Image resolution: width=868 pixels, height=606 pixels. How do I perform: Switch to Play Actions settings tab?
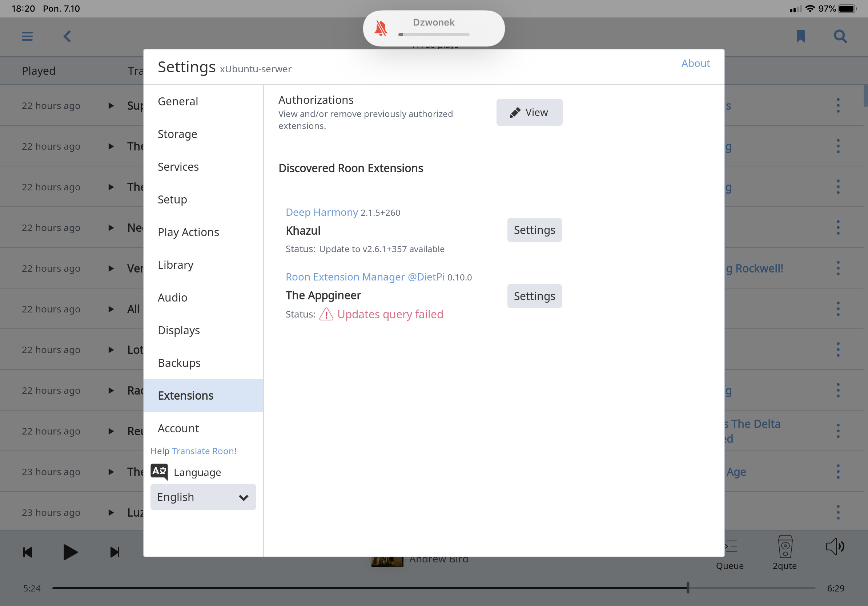click(204, 232)
